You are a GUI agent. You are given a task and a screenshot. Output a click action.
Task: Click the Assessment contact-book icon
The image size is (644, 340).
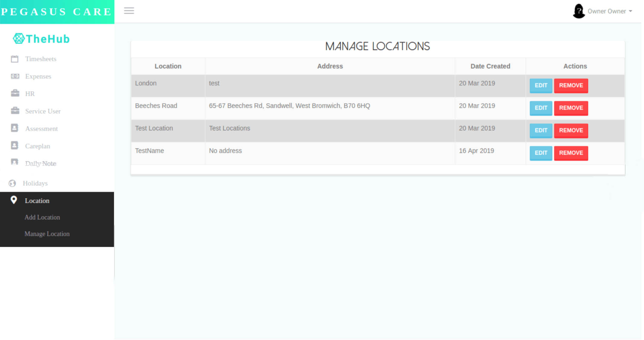14,128
